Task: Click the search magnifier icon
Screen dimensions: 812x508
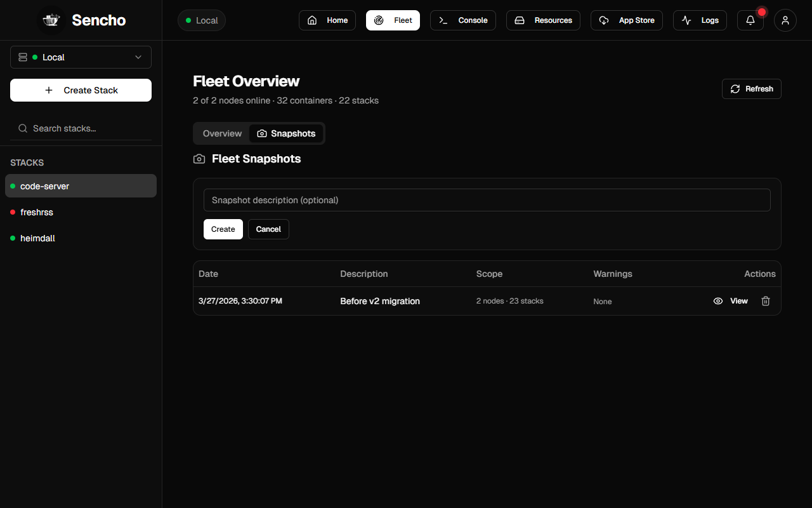Action: [x=23, y=128]
